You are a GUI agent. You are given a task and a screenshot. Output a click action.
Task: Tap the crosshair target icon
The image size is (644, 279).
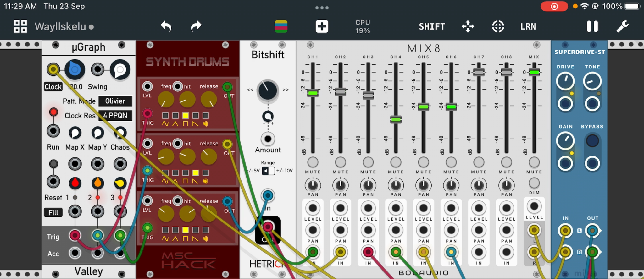point(498,26)
